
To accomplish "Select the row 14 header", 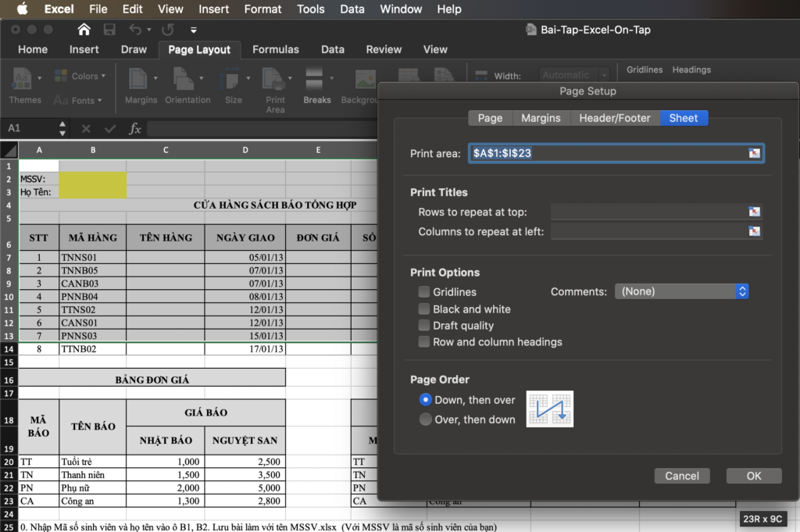I will (x=9, y=349).
